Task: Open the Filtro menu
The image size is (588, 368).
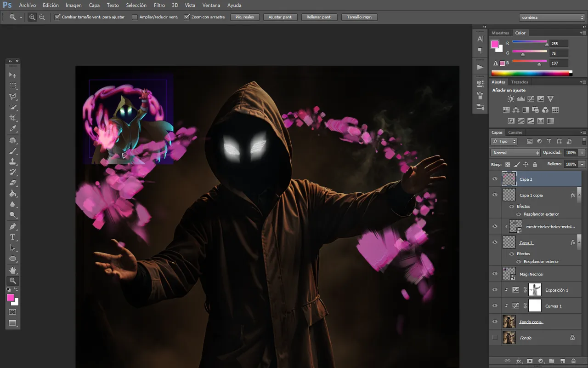Action: 159,6
